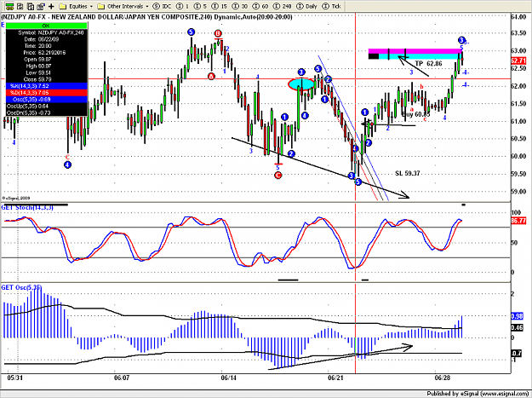This screenshot has width=532, height=398.
Task: Click the second toolbar window icon
Action: point(20,6)
